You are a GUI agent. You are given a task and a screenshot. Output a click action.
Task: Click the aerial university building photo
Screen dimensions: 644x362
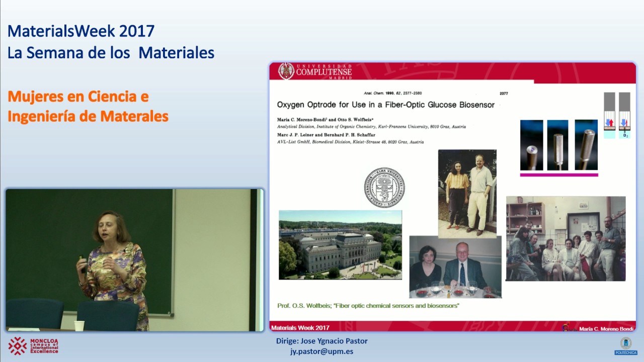340,245
